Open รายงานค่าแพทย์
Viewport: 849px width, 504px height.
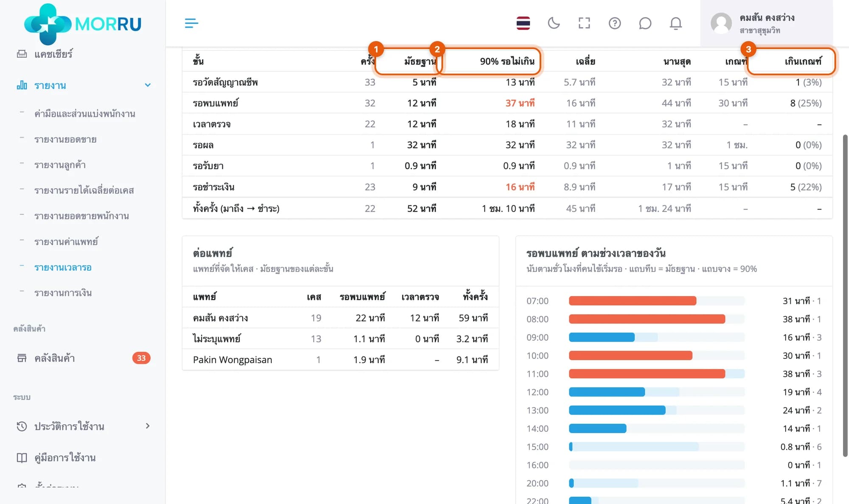pos(66,241)
